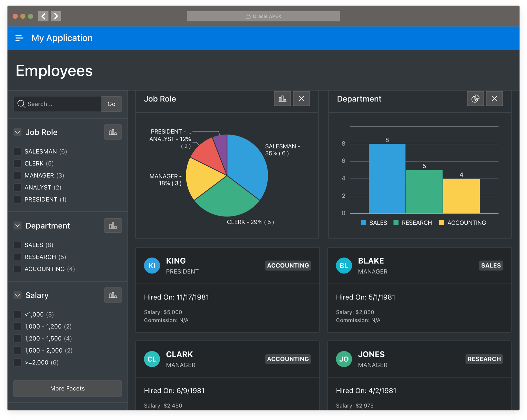Check the SALESMAN checkbox
This screenshot has height=420, width=527.
[17, 151]
